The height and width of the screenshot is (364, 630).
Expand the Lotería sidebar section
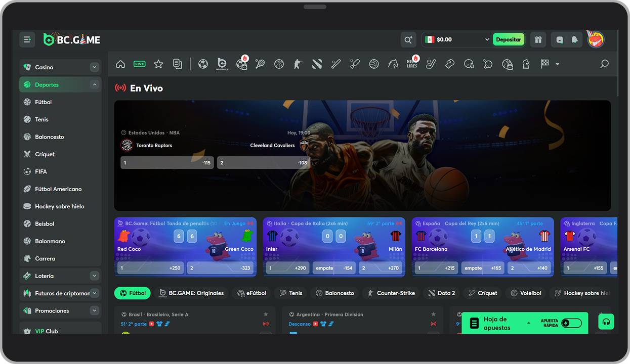click(94, 276)
